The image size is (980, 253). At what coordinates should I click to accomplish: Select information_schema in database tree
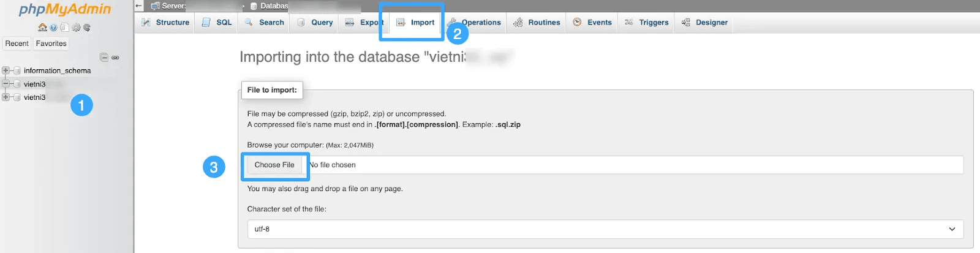57,70
